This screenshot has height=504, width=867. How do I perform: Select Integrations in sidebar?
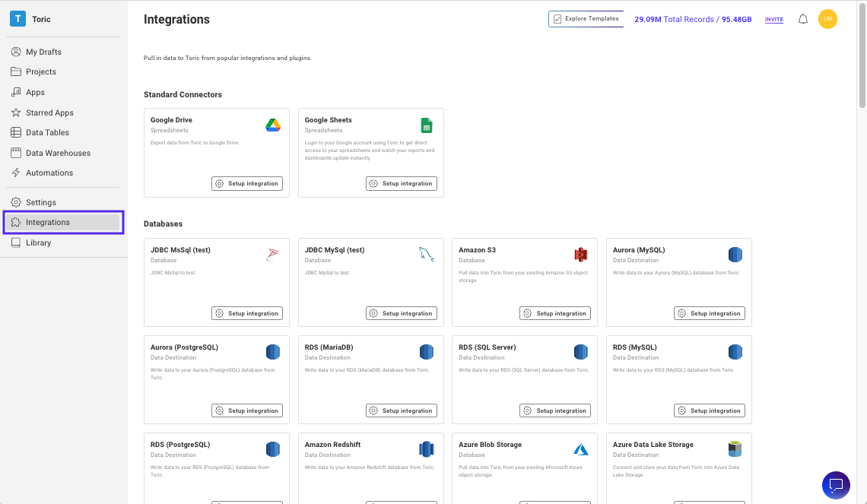tap(64, 222)
